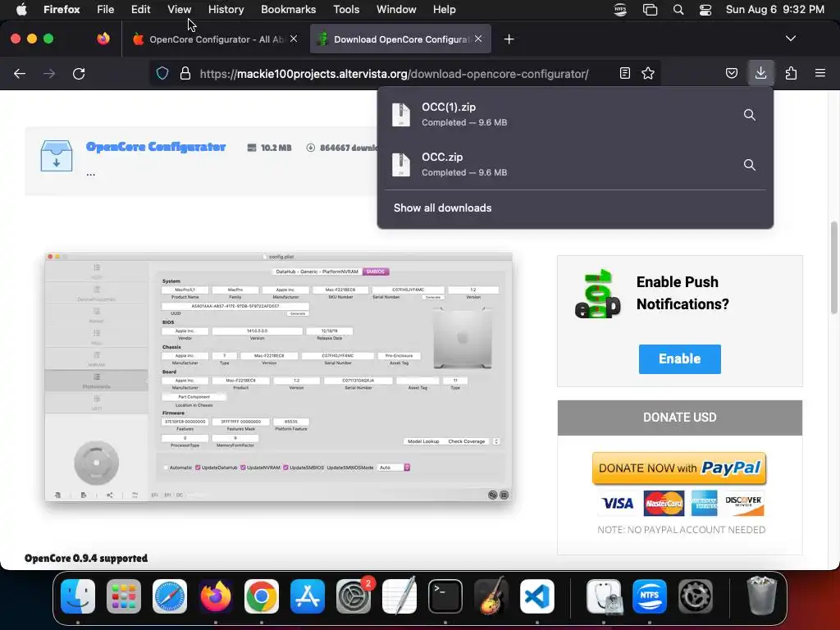Close the Download OpenCore Configurator tab

click(478, 39)
